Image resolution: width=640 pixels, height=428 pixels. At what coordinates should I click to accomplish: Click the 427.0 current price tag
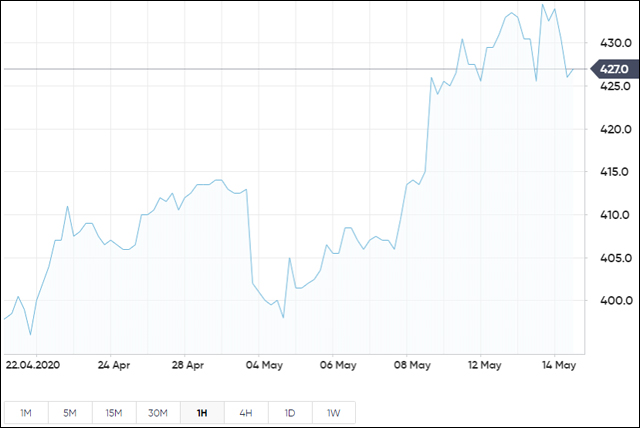pos(613,69)
